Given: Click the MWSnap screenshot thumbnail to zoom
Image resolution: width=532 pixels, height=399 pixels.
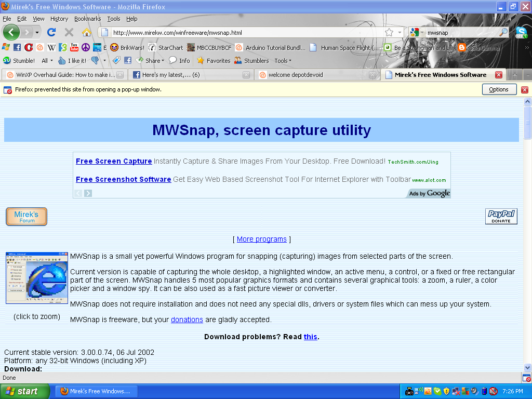Looking at the screenshot, I should point(36,278).
